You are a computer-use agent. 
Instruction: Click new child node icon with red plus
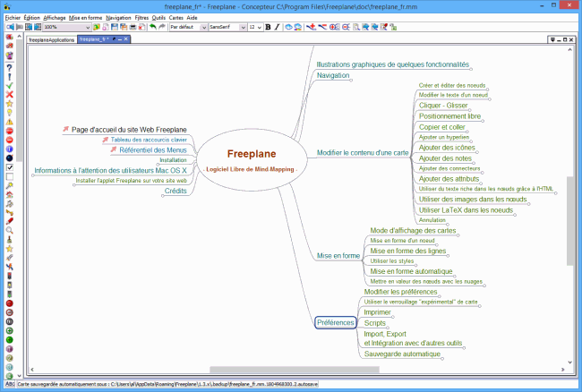coord(311,27)
